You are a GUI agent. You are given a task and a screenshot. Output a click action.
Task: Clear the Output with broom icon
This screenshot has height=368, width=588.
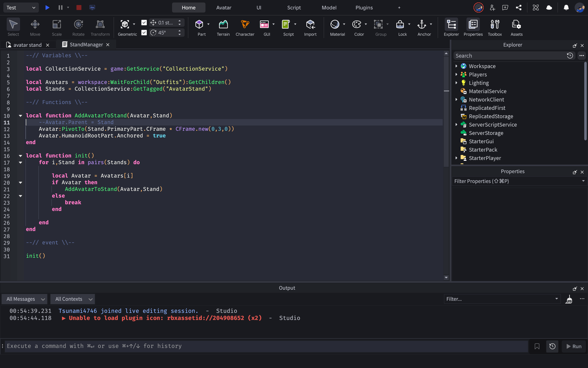569,299
